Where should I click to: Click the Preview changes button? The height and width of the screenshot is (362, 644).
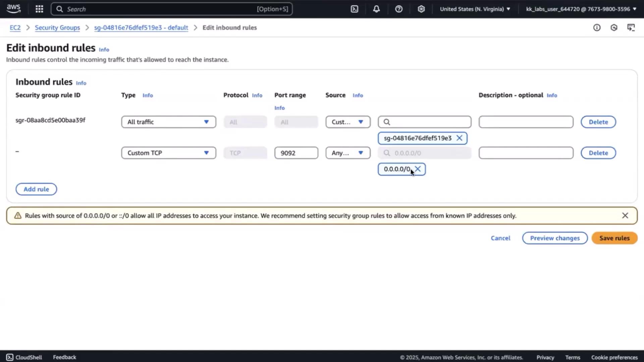coord(554,238)
